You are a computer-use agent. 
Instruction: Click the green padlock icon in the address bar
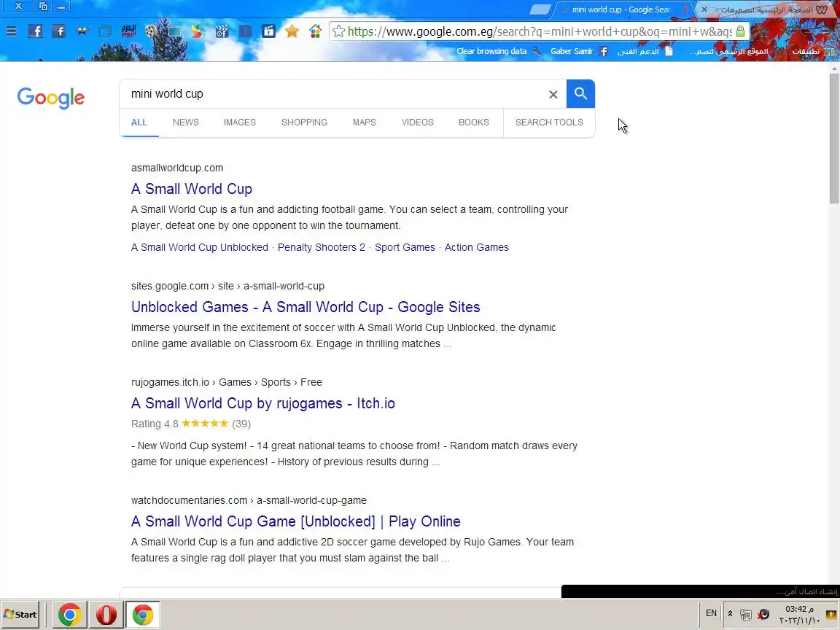click(x=740, y=31)
